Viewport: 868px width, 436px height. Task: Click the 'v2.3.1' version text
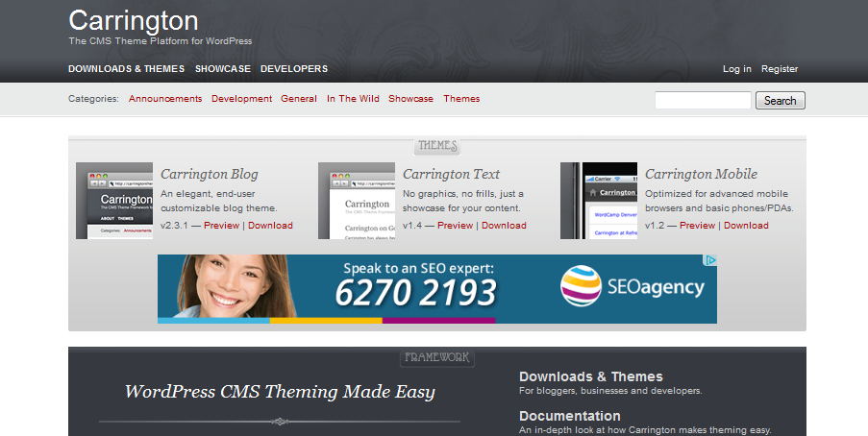click(x=174, y=225)
